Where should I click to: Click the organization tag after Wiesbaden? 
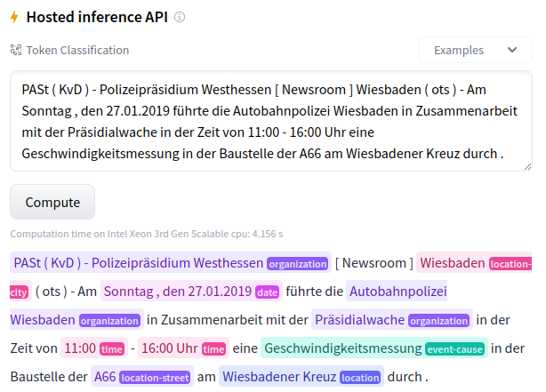109,321
